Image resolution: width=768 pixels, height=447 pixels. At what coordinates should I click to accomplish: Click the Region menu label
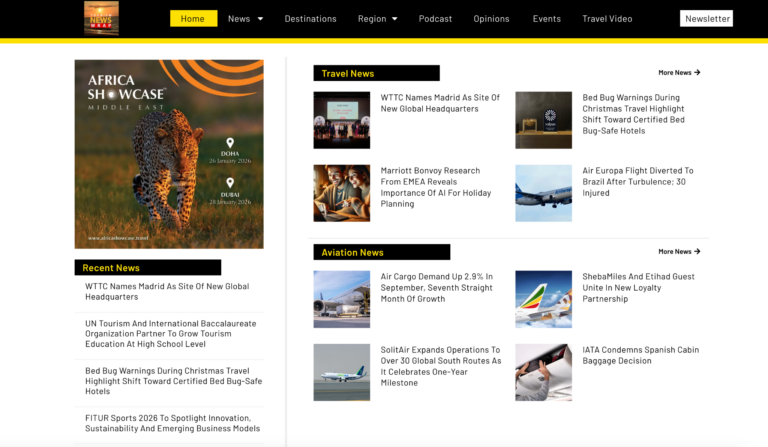[x=372, y=19]
